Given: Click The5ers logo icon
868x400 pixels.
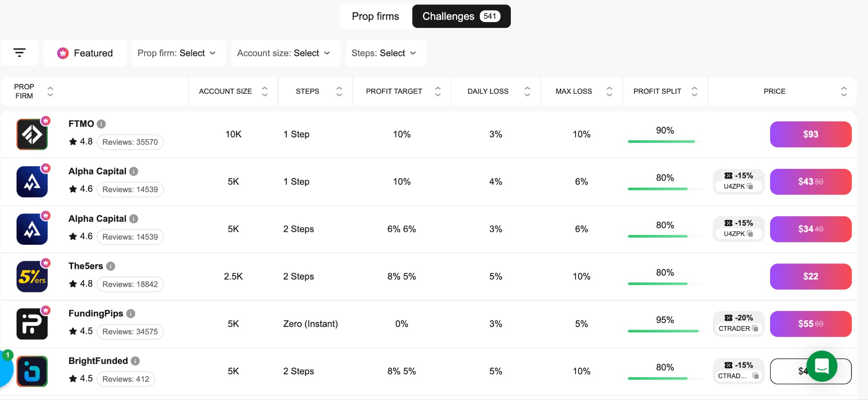Looking at the screenshot, I should point(32,277).
